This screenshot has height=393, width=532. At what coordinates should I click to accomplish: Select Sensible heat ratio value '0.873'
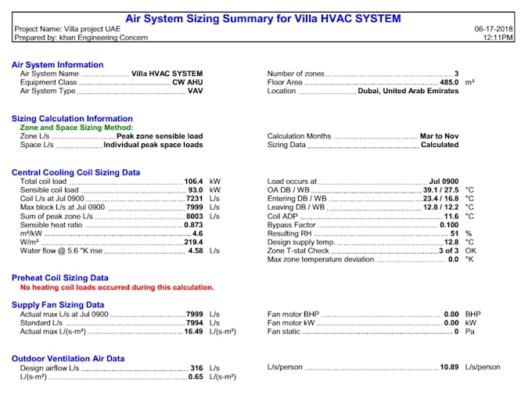193,225
